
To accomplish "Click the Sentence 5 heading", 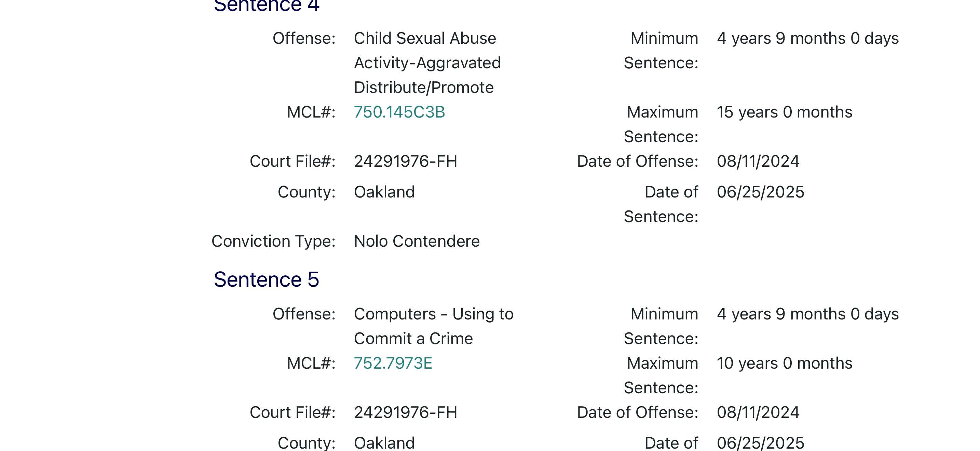I will pyautogui.click(x=266, y=279).
